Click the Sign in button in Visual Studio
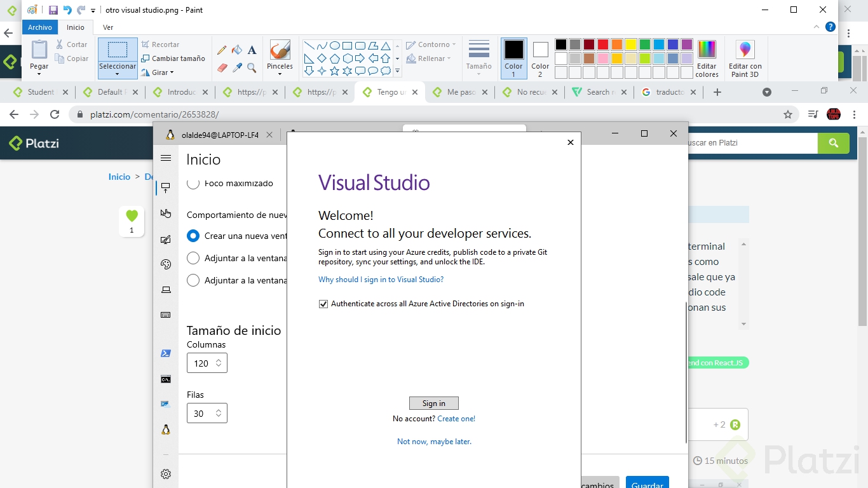Viewport: 868px width, 488px height. (434, 403)
